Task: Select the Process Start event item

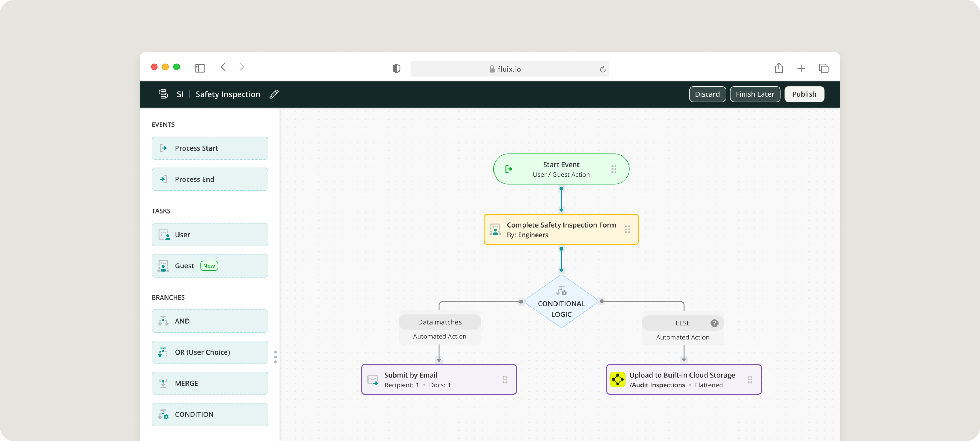Action: click(x=210, y=148)
